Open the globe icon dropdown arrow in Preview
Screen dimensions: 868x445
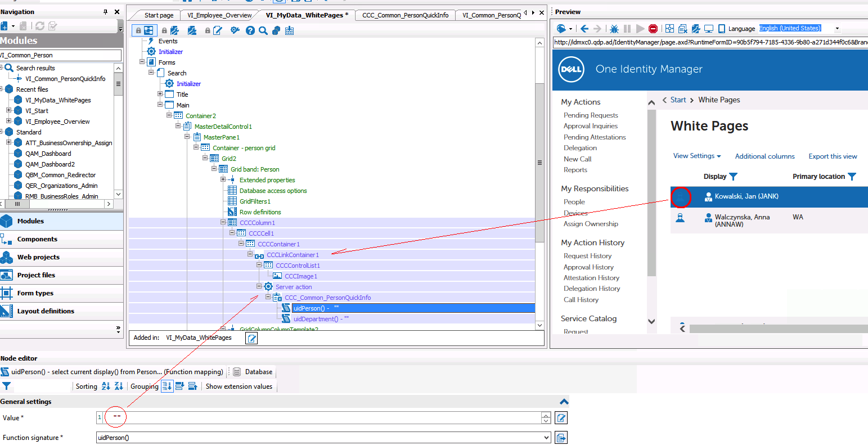point(570,29)
